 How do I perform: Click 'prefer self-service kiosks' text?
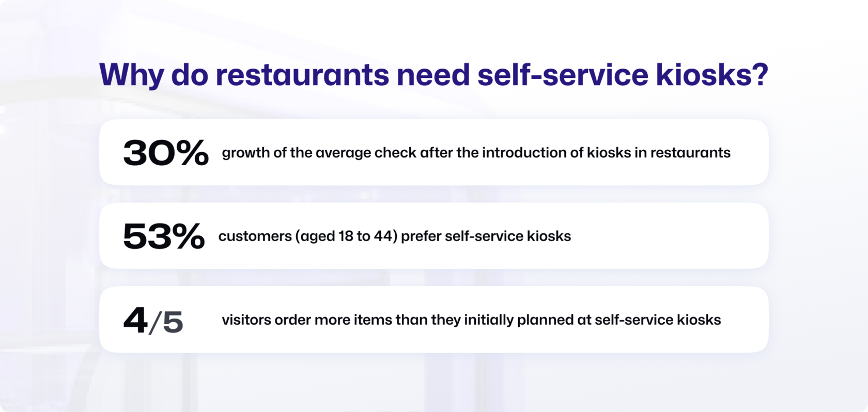click(x=486, y=236)
